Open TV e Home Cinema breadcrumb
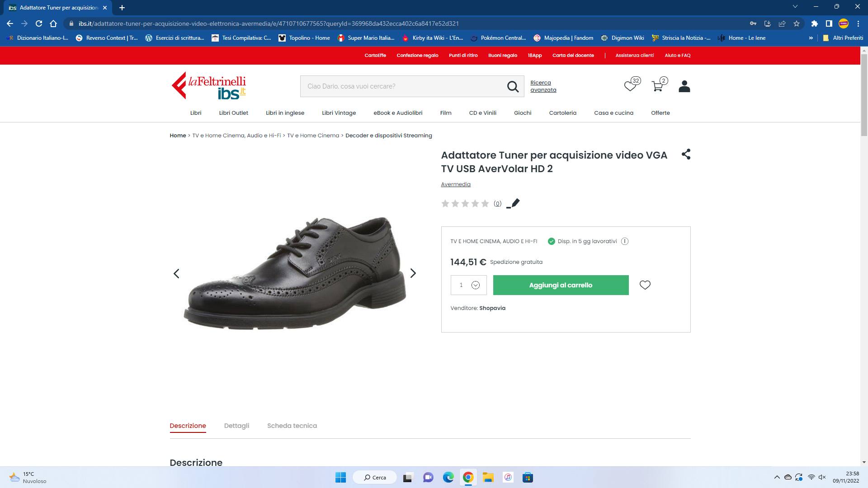 click(x=313, y=136)
